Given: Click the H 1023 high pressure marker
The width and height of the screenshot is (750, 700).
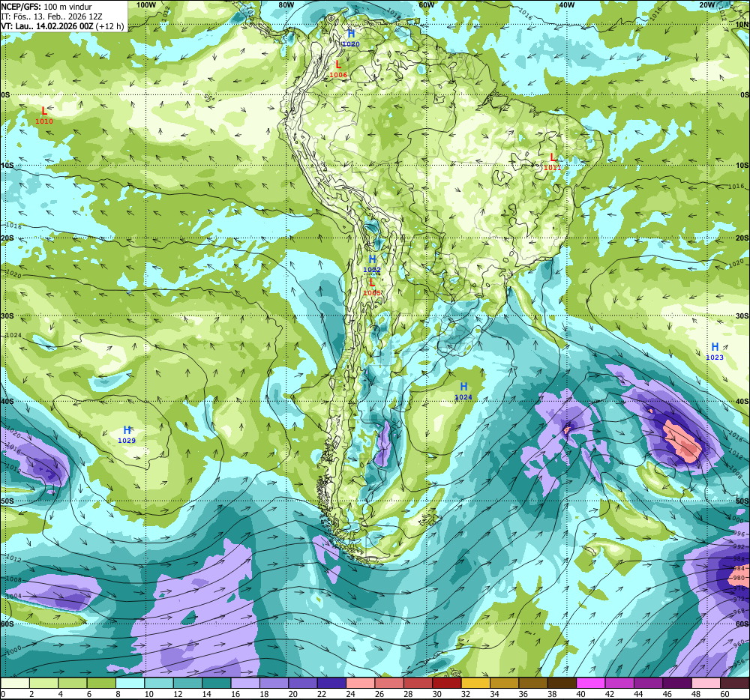Looking at the screenshot, I should click(x=715, y=351).
